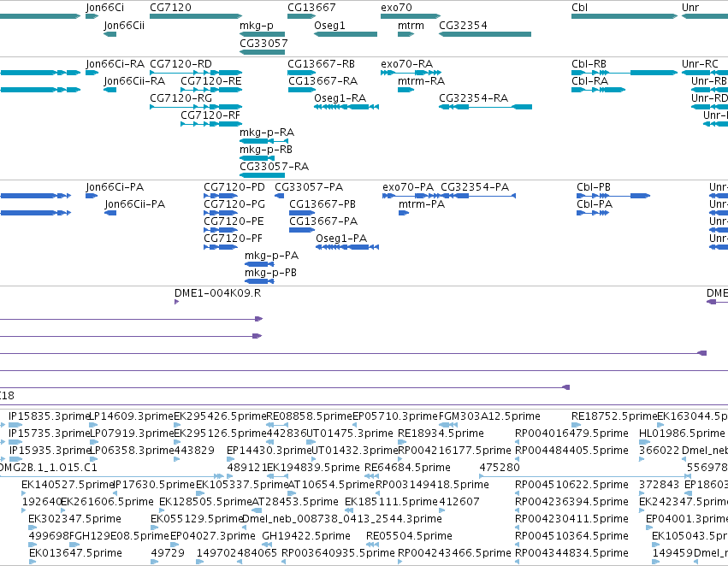This screenshot has width=728, height=566.
Task: Select protein Cbl-PB
Action: tap(613, 196)
